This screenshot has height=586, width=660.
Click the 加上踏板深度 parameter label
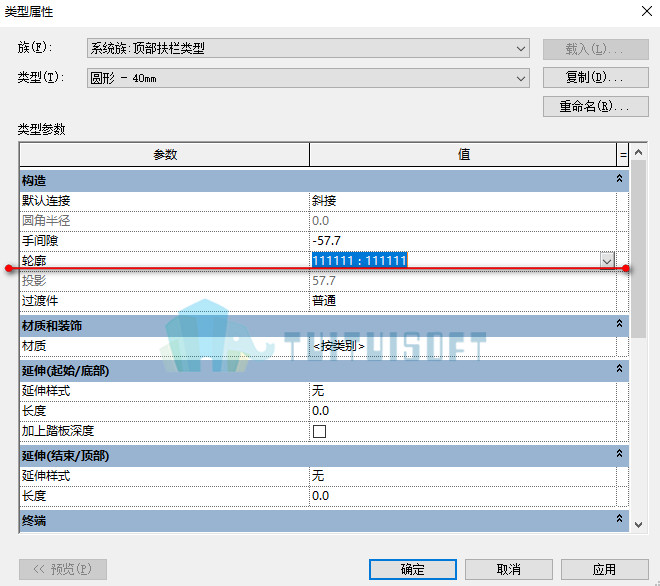pos(58,431)
